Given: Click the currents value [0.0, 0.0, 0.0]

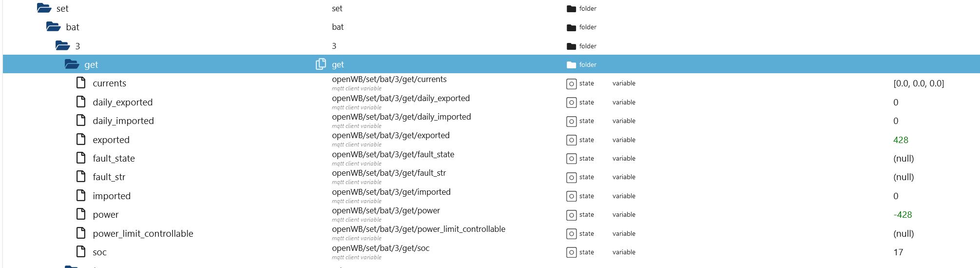Looking at the screenshot, I should pyautogui.click(x=919, y=83).
